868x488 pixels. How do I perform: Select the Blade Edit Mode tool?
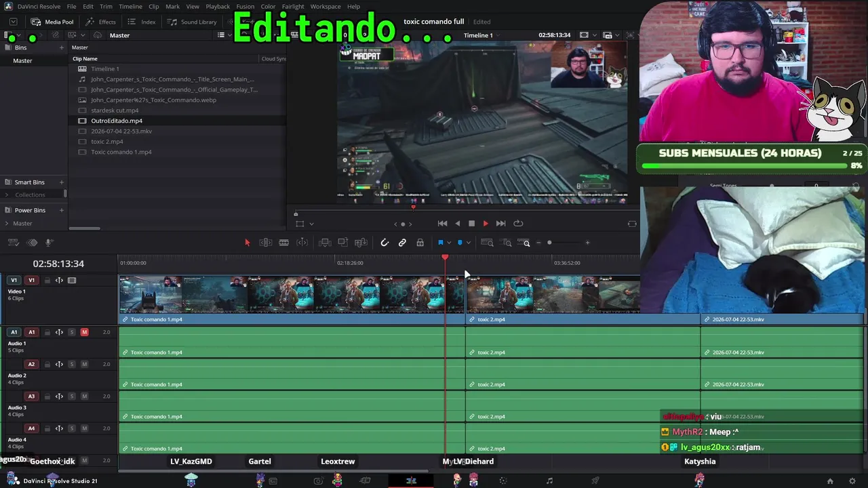point(284,243)
